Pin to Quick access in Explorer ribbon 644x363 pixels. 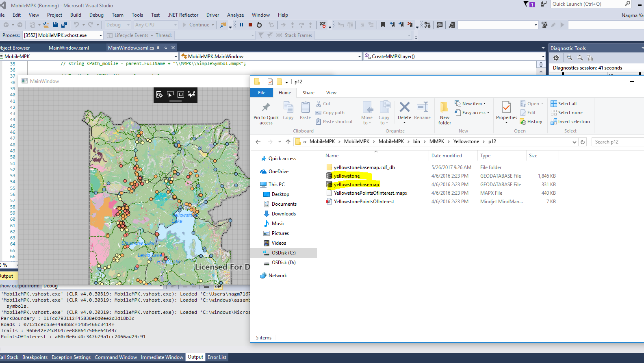(x=266, y=113)
